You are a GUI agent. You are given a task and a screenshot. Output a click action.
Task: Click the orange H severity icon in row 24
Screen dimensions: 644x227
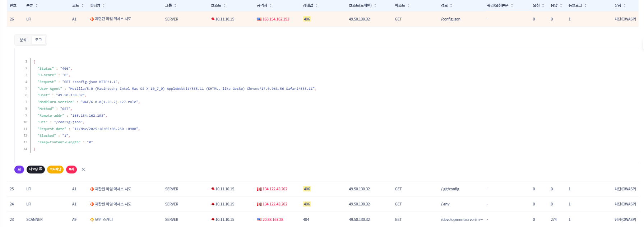92,204
